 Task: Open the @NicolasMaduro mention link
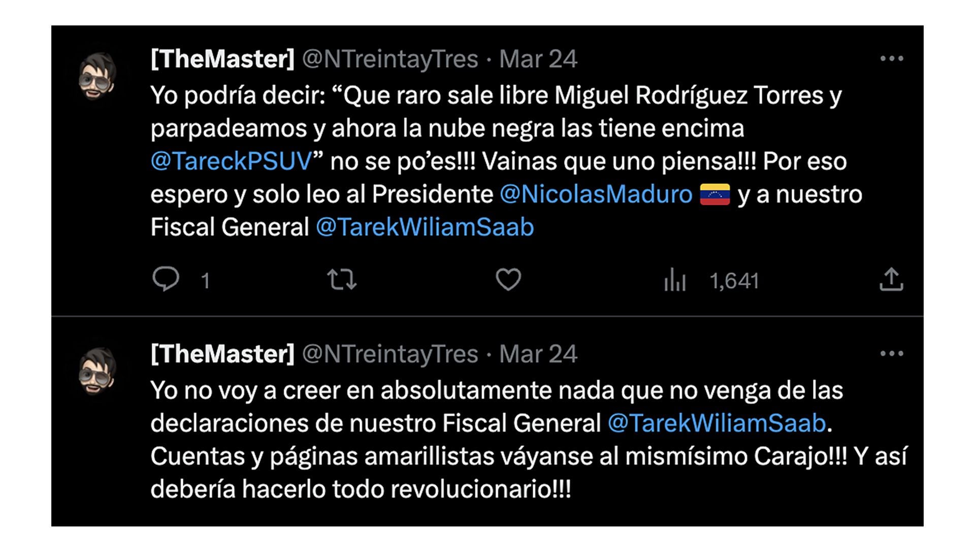point(596,194)
